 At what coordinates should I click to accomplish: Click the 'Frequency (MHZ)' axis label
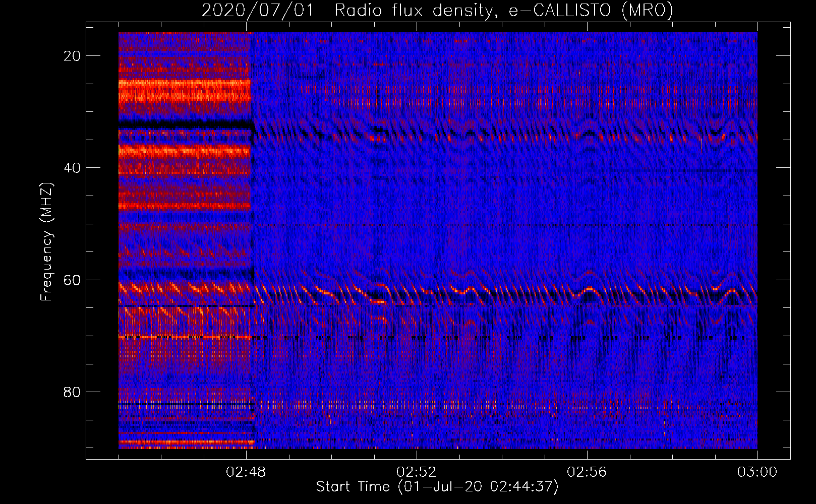tap(46, 242)
